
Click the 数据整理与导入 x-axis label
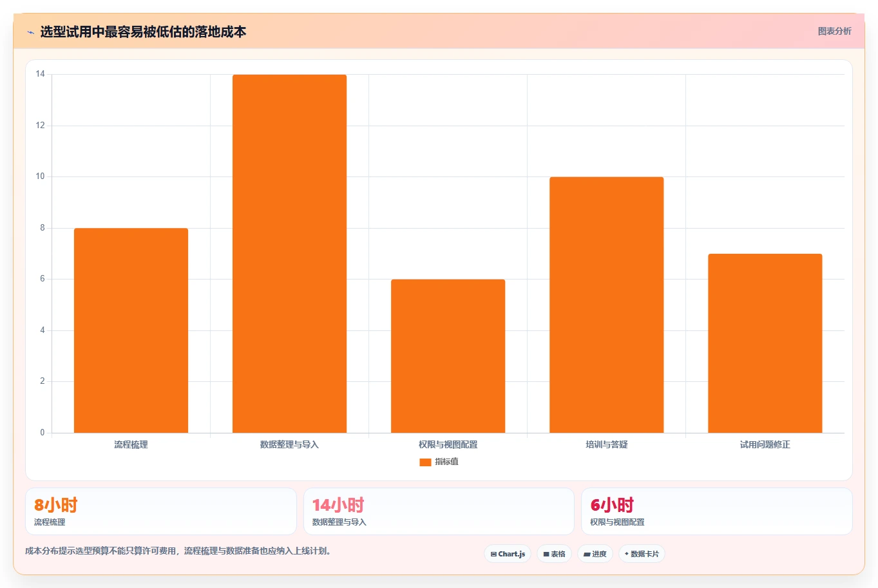[x=289, y=444]
